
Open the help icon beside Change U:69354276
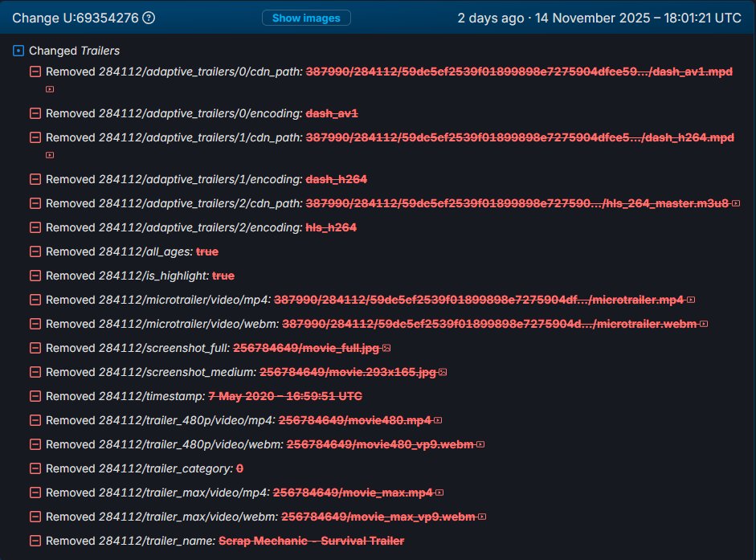tap(149, 18)
